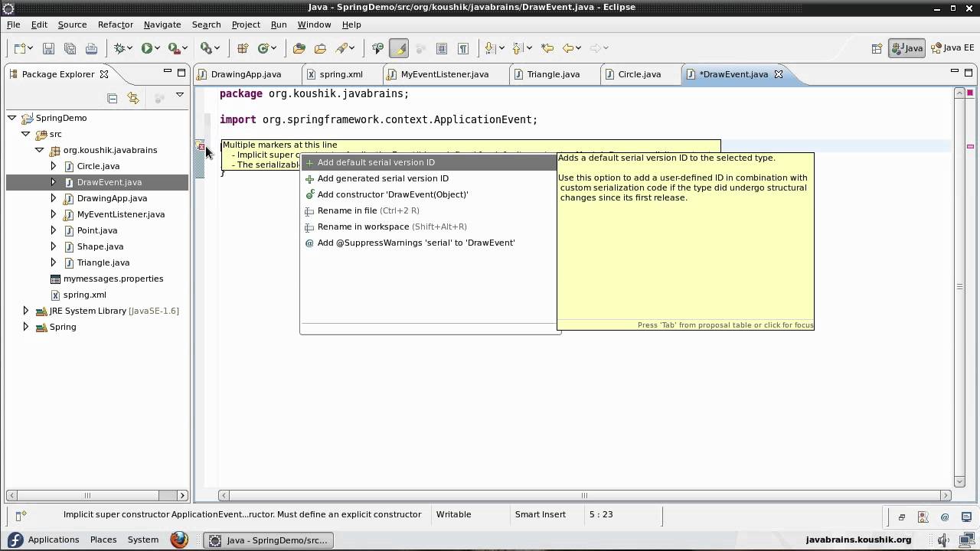Open the Package Explorer view menu triangle

click(x=180, y=95)
